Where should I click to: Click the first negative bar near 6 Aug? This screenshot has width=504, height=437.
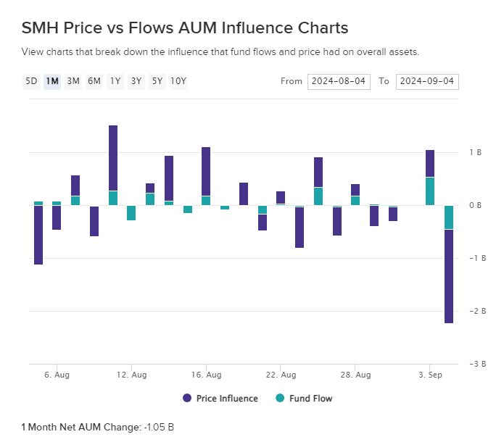click(38, 235)
